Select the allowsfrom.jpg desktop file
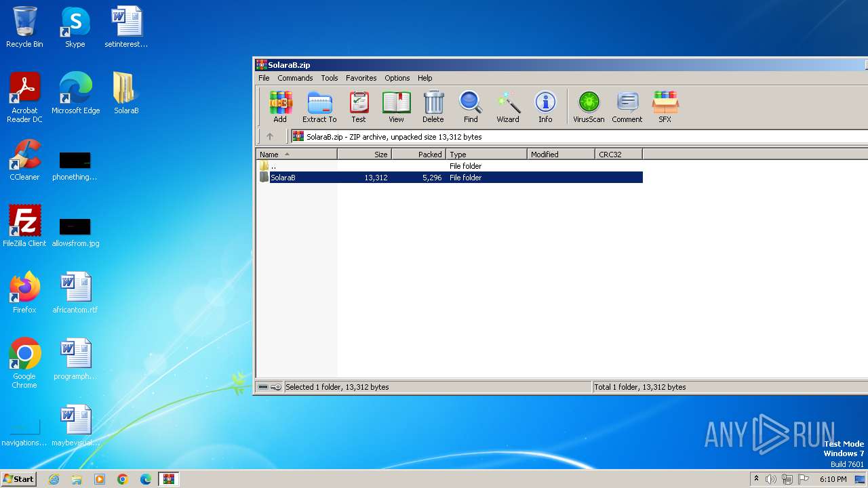 pyautogui.click(x=75, y=232)
